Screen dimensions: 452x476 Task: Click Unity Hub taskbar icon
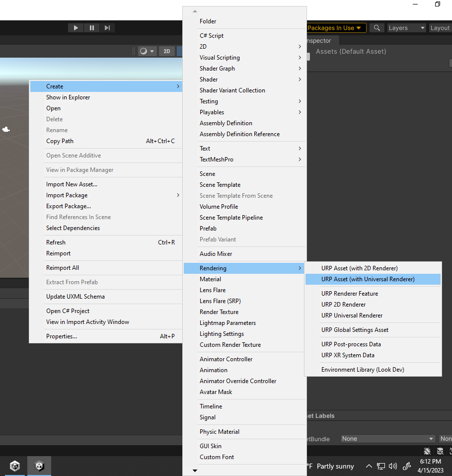15,466
